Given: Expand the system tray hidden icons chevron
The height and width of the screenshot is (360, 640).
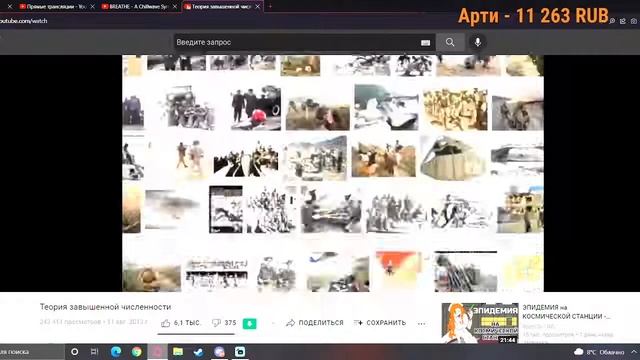Looking at the screenshot, I should point(633,351).
